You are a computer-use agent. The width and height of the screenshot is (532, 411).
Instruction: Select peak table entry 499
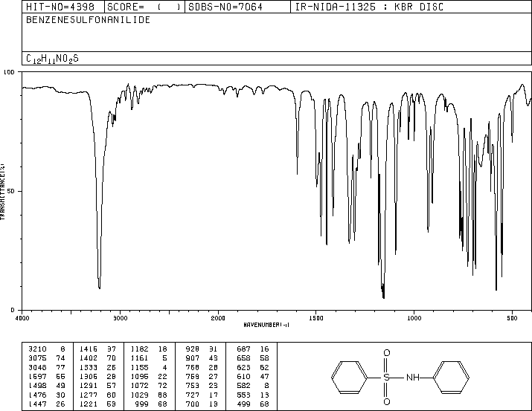(x=253, y=404)
